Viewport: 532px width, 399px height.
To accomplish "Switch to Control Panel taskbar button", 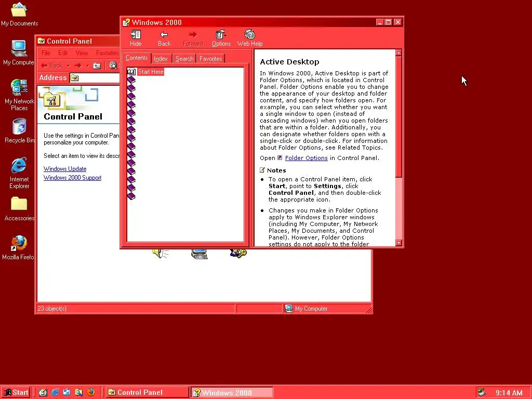I will pyautogui.click(x=147, y=393).
